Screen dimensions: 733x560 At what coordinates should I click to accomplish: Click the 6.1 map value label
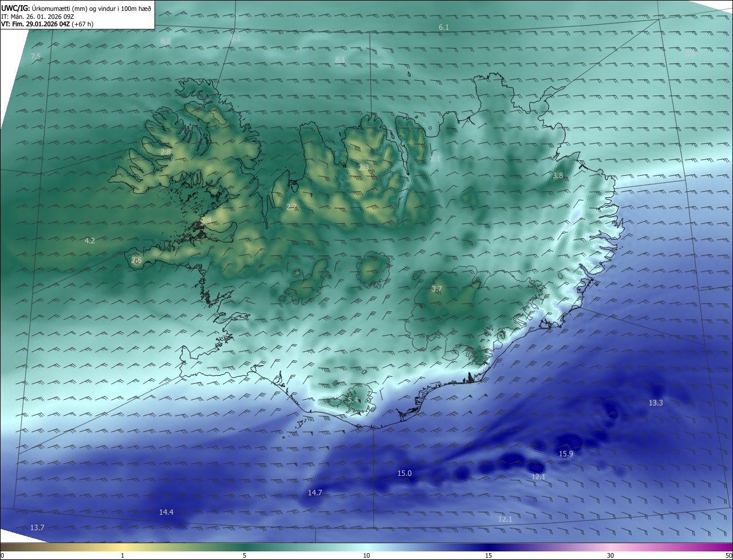pyautogui.click(x=444, y=27)
